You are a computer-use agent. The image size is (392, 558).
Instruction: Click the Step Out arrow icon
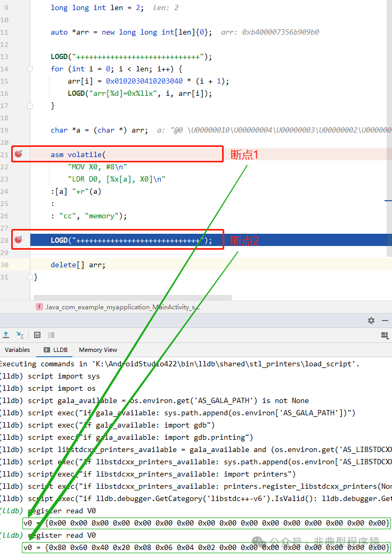tap(6, 334)
